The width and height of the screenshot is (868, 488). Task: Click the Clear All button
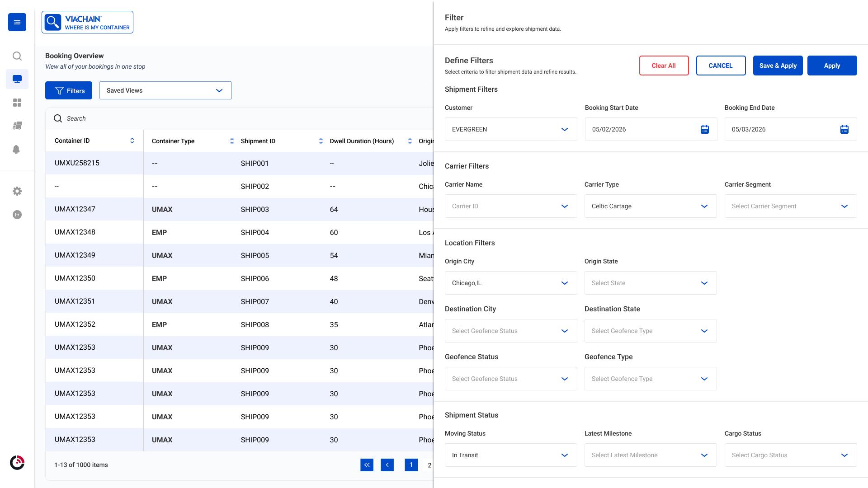point(664,66)
